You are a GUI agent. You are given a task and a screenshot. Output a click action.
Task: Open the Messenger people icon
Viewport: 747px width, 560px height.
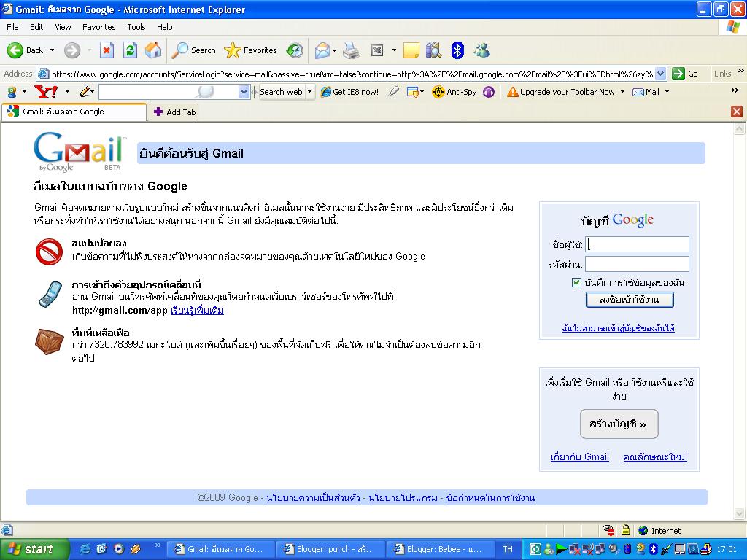pos(481,50)
